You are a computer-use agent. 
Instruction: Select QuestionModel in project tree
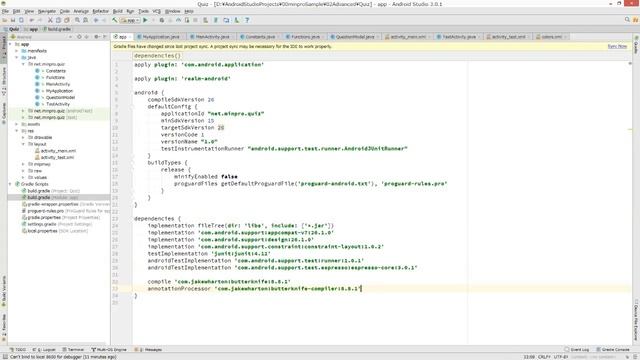click(x=60, y=98)
